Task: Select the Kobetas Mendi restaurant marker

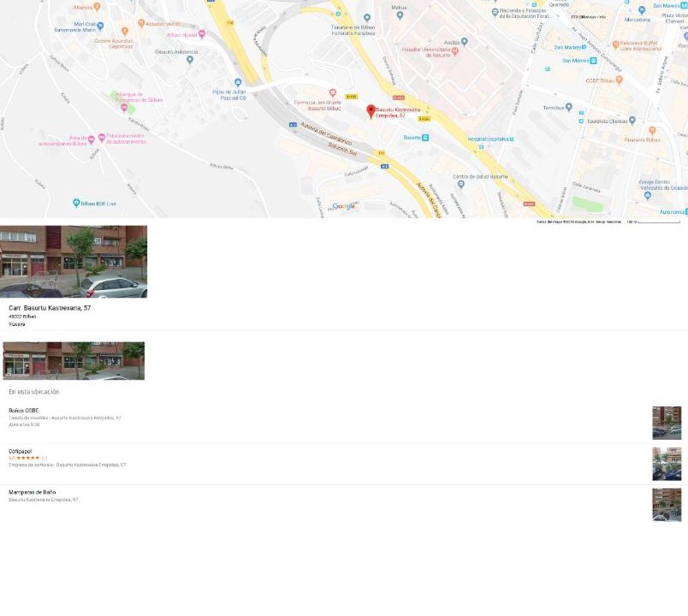Action: pos(141,23)
